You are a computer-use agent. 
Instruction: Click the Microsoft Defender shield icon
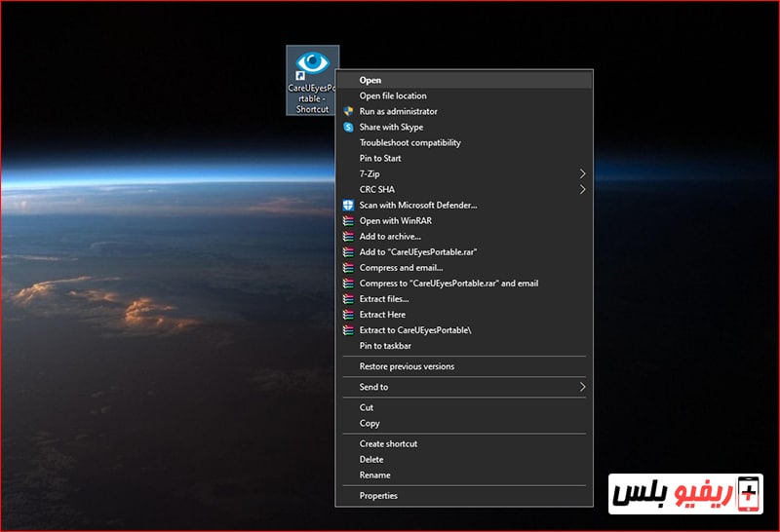[348, 205]
